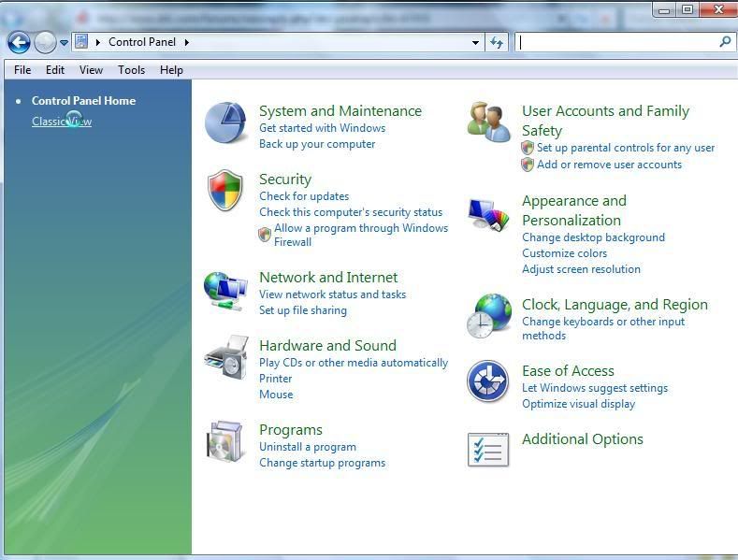738x560 pixels.
Task: Click the search magnifier icon
Action: (725, 42)
